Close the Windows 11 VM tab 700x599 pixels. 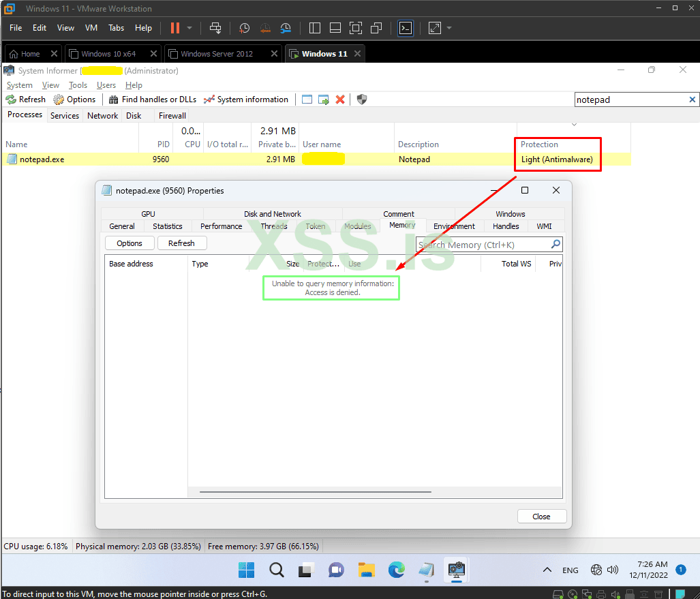pyautogui.click(x=357, y=54)
